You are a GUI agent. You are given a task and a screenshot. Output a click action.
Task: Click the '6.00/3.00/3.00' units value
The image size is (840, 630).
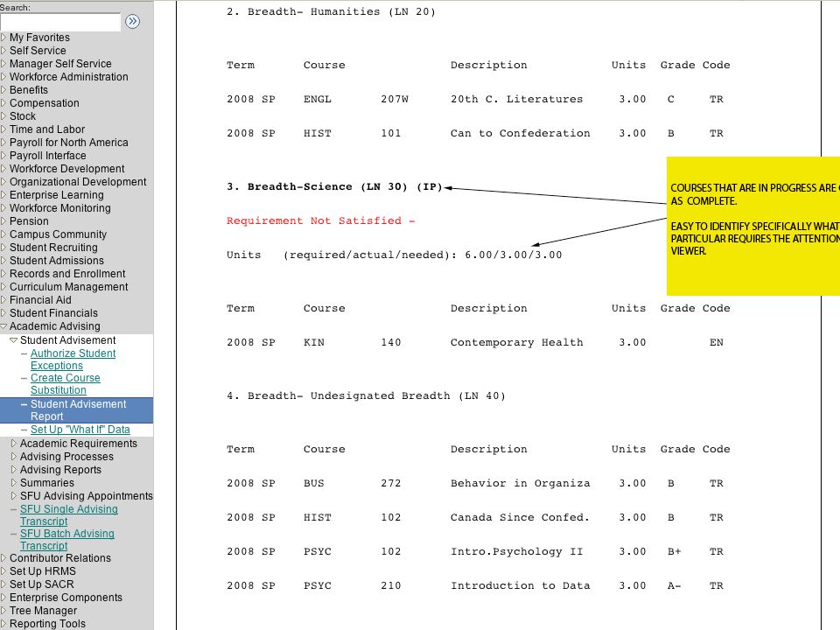point(514,255)
